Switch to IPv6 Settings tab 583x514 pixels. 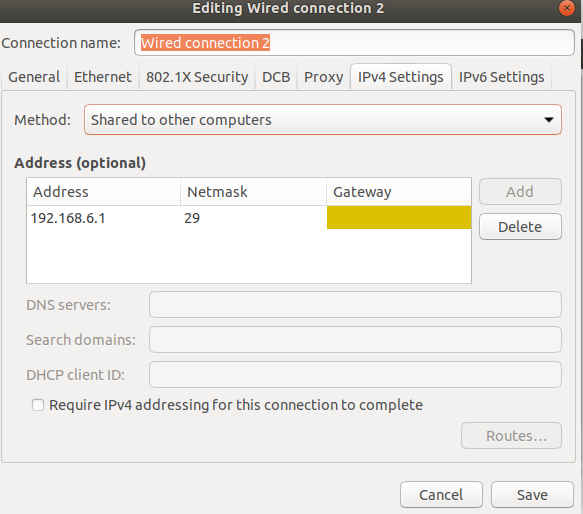pyautogui.click(x=501, y=77)
